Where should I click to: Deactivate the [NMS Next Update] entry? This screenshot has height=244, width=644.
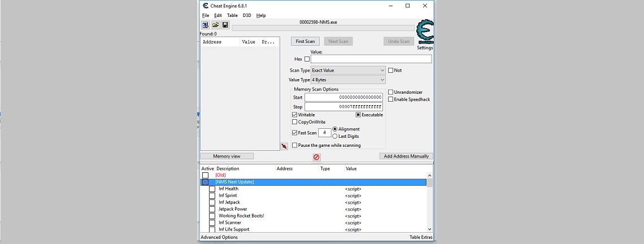pos(205,182)
